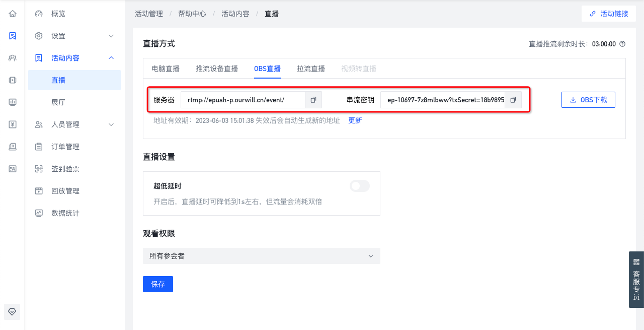Expand the 设置 menu section
Viewport: 644px width, 330px height.
pos(74,36)
